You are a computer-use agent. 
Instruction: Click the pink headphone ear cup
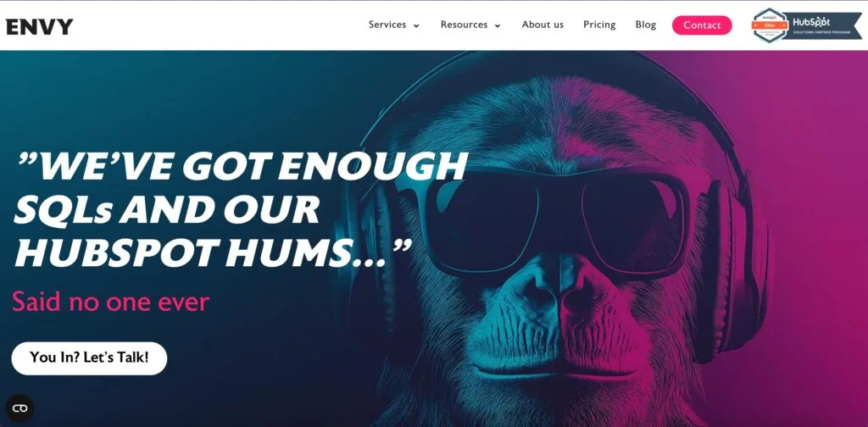click(731, 271)
